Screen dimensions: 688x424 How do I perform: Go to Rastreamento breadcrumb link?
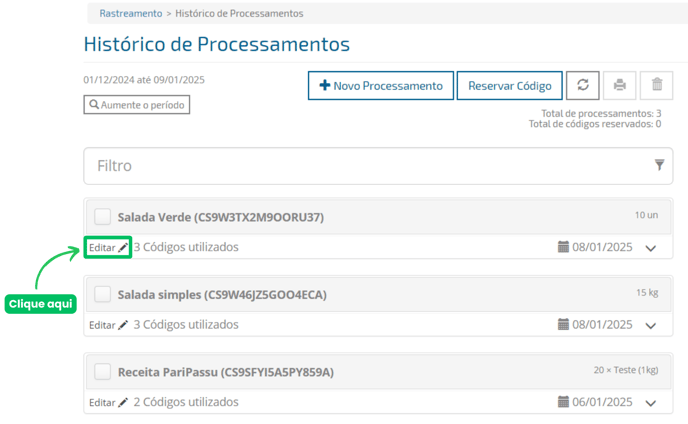coord(130,14)
